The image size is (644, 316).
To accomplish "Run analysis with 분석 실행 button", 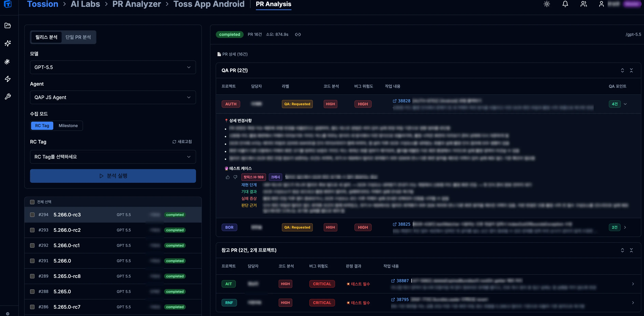I will 113,176.
